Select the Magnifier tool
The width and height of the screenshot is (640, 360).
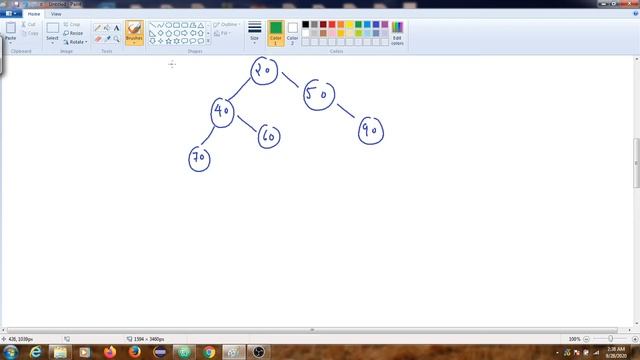tap(116, 39)
